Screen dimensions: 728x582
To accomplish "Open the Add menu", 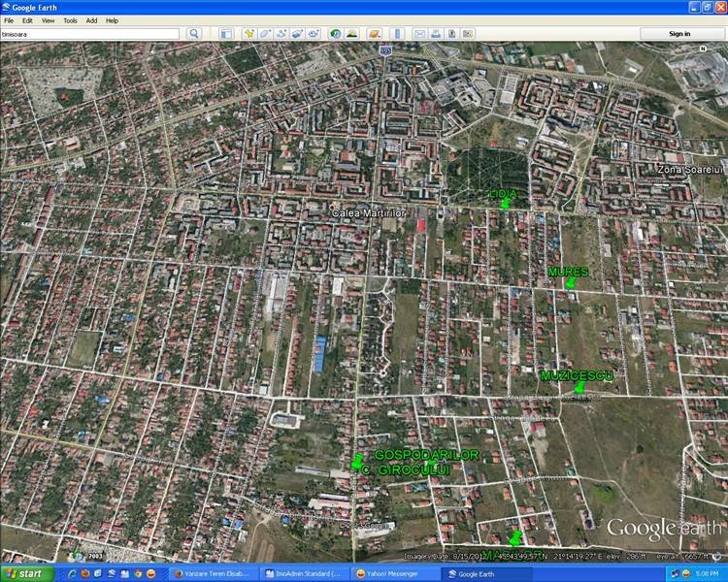I will coord(91,20).
